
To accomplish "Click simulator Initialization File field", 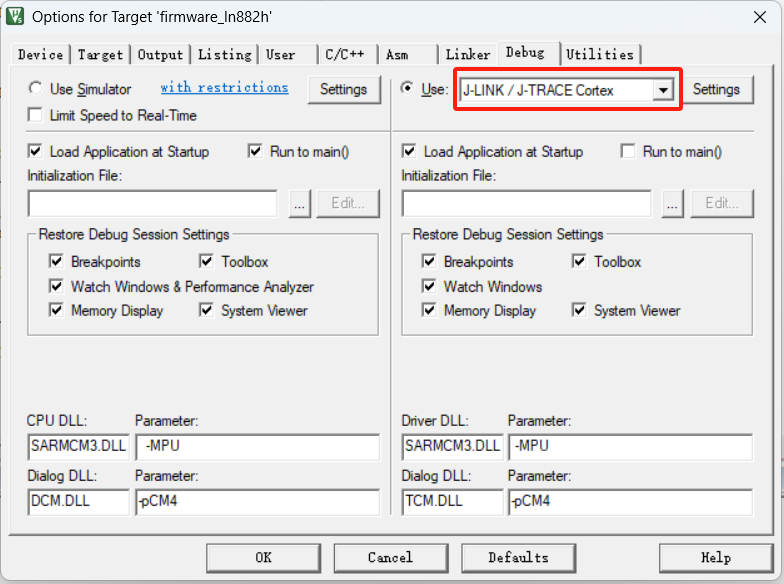I will click(152, 204).
